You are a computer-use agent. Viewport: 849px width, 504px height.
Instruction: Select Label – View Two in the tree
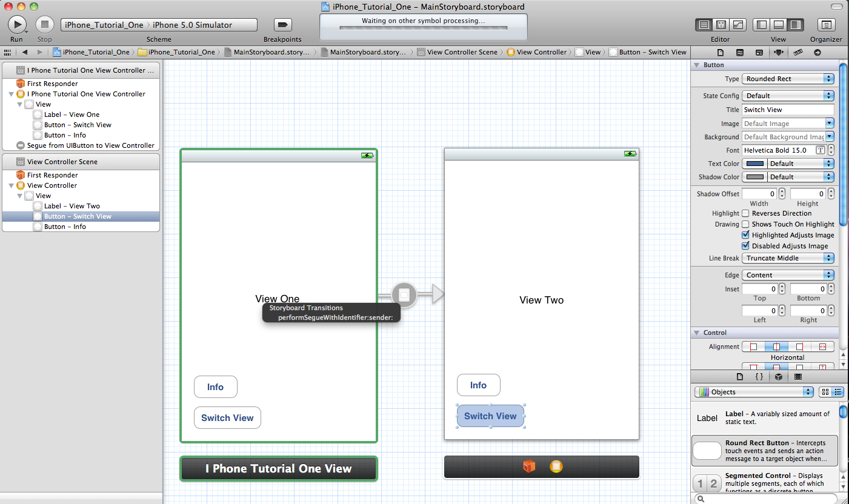point(73,205)
